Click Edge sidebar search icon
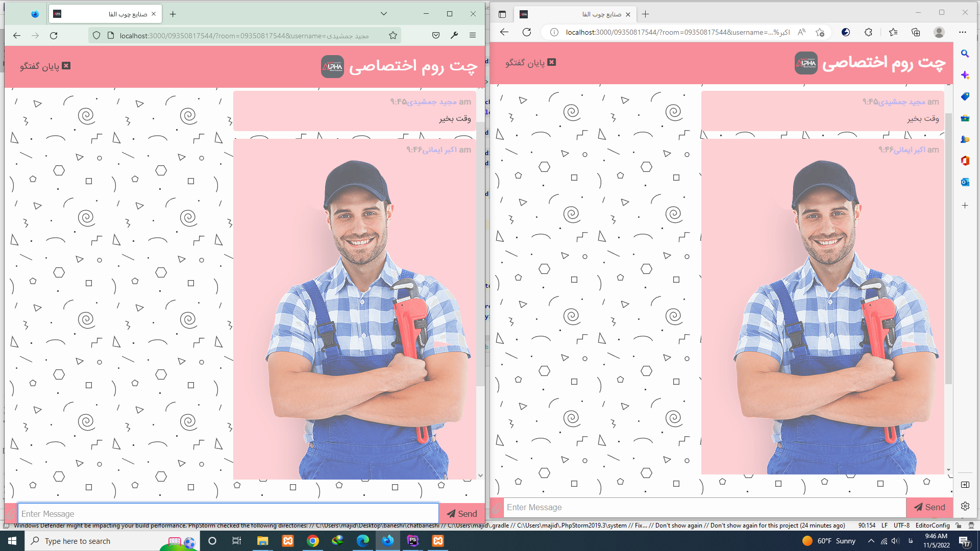 [965, 54]
